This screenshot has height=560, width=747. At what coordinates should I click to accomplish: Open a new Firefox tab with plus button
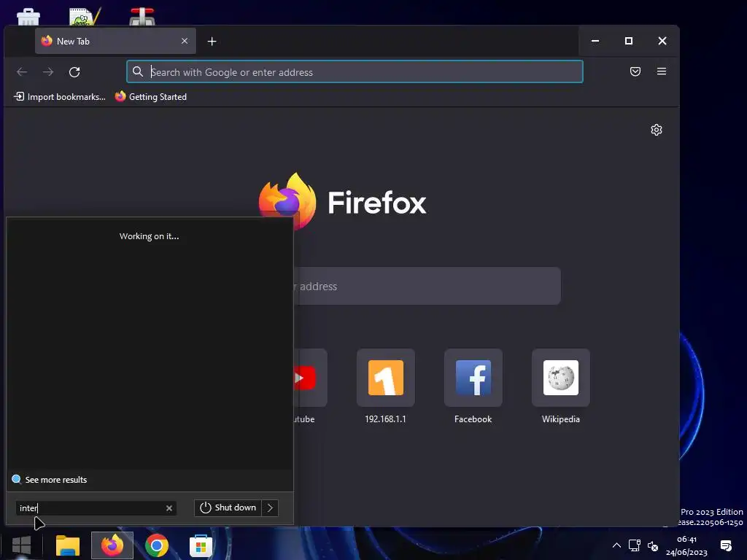212,42
